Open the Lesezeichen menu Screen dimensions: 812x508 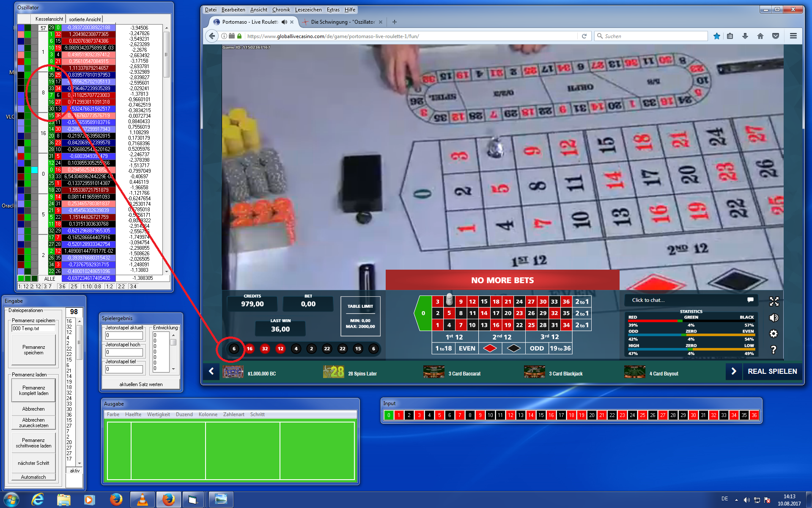click(308, 10)
